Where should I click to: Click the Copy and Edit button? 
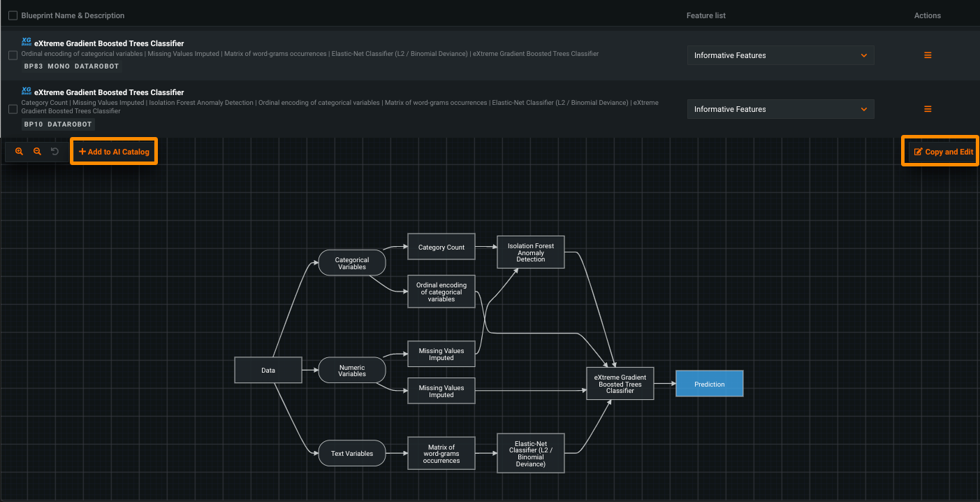tap(943, 152)
